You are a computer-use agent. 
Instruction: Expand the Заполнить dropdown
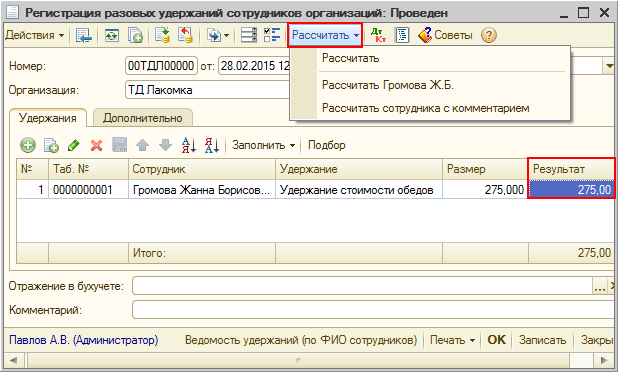point(263,145)
